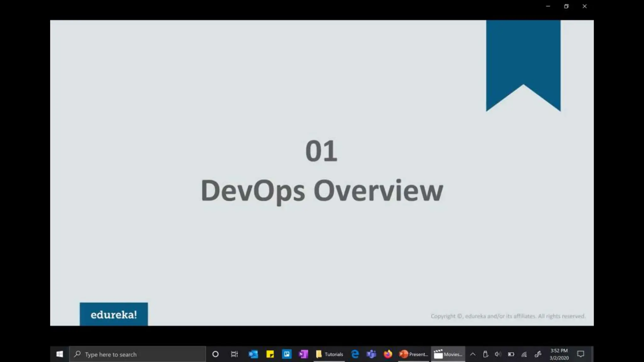Click Show Desktop sliver at taskbar end

coord(592,354)
